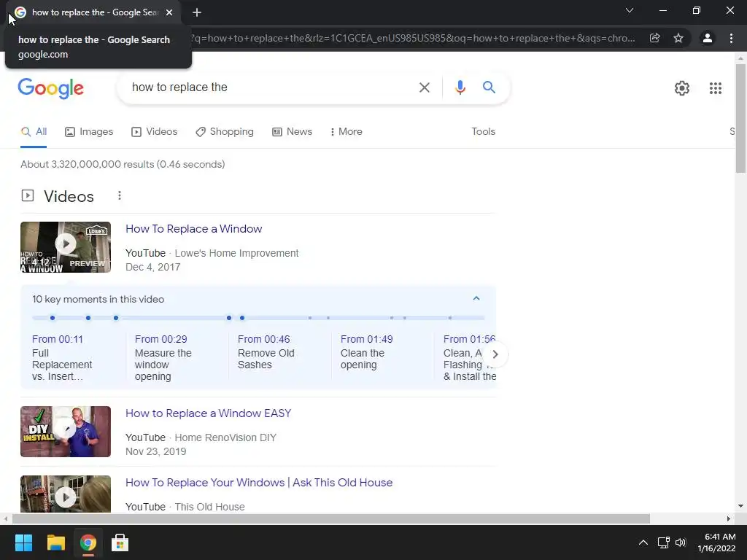Collapse the 10 key moments panel
Viewport: 747px width, 560px height.
[476, 298]
